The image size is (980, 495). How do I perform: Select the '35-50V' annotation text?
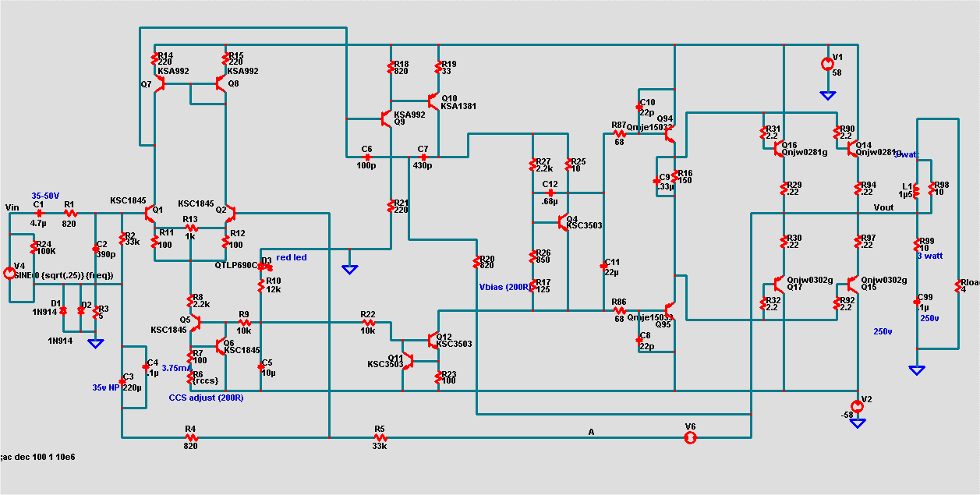[45, 196]
